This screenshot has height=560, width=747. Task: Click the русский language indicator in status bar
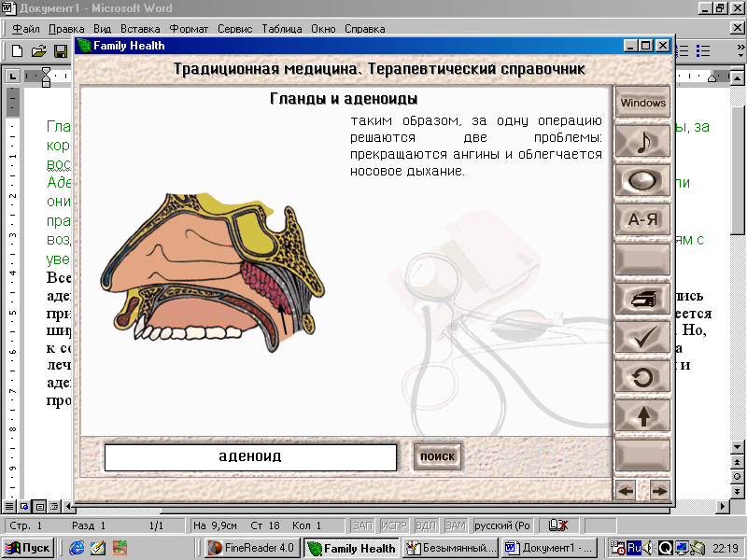(502, 525)
